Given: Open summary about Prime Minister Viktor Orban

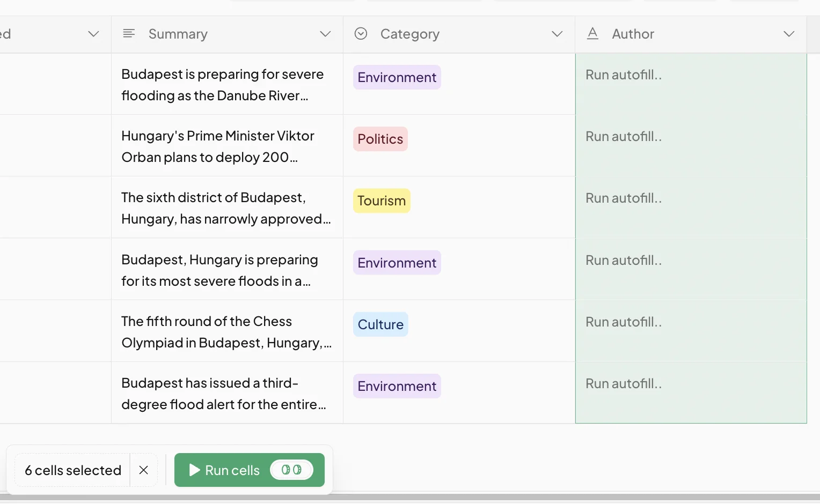Looking at the screenshot, I should click(x=227, y=146).
